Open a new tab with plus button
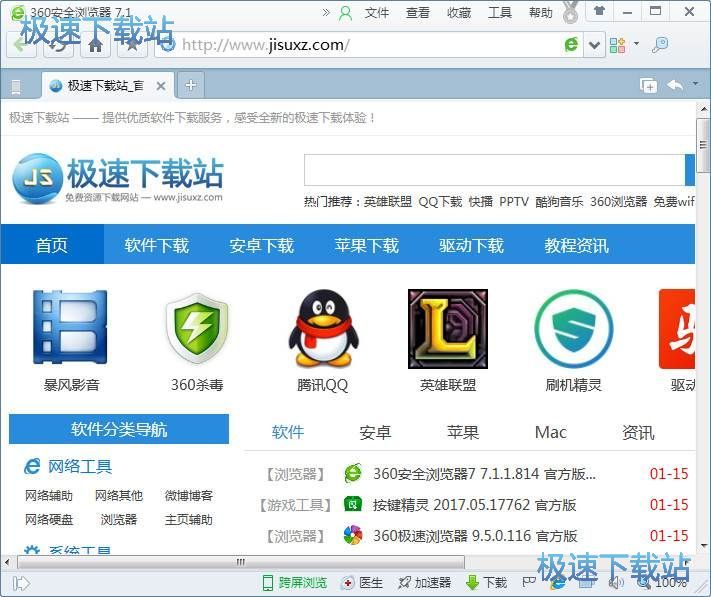 coord(191,85)
